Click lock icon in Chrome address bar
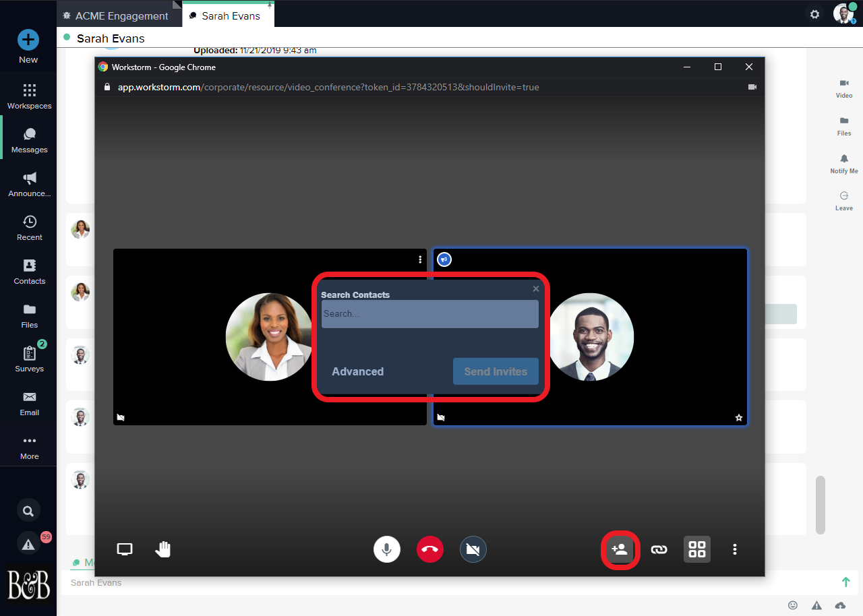Screen dimensions: 863x616 point(106,87)
